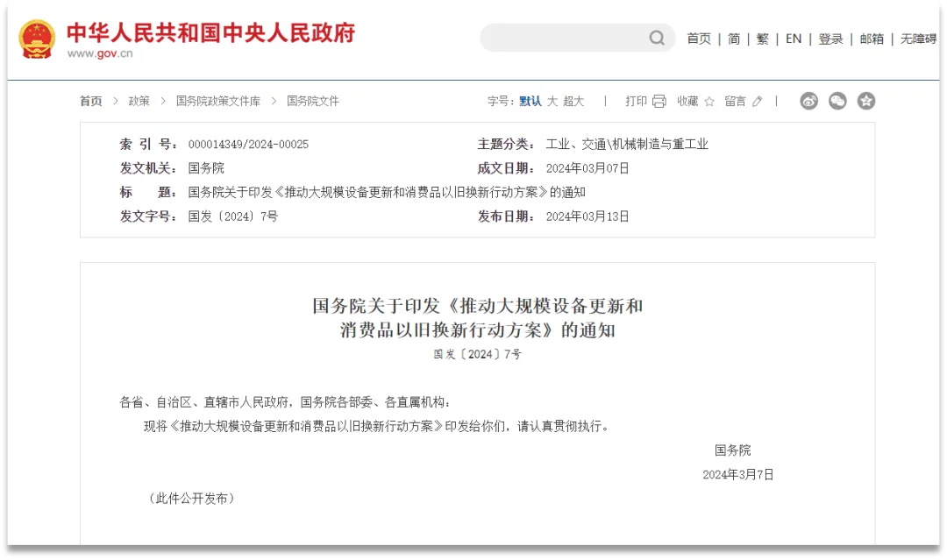
Task: Click the pencil icon beside 留言
Action: (756, 101)
